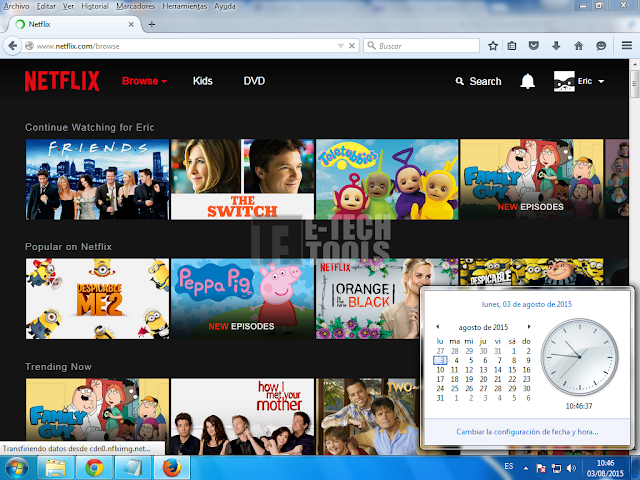Go to previous month in calendar
This screenshot has width=640, height=480.
(x=438, y=327)
